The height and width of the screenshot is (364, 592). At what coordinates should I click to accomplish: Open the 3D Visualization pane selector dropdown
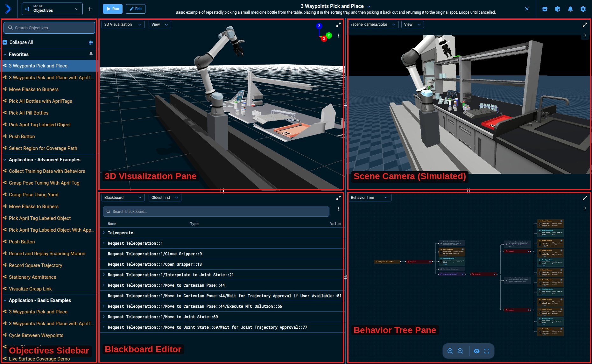[123, 24]
